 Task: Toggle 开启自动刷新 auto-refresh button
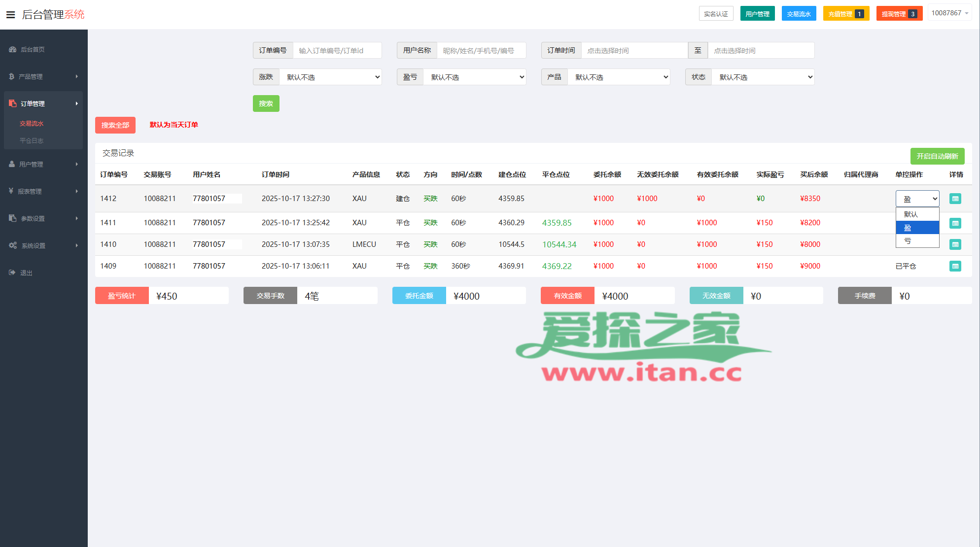(937, 156)
